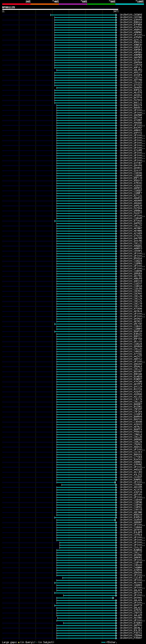Image resolution: width=146 pixels, height=644 pixels.
Task: Select label UniRef100_A9RMR9
Action: coord(131,55)
